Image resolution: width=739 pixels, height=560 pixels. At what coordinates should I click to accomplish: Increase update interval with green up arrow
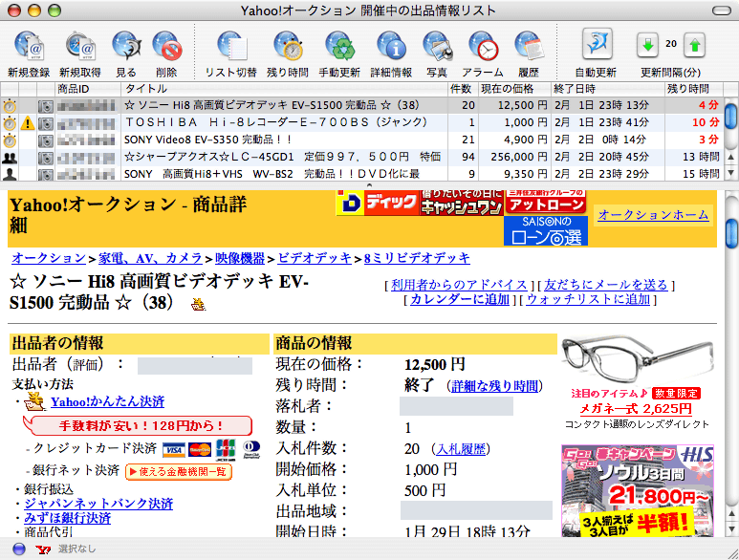tap(695, 45)
